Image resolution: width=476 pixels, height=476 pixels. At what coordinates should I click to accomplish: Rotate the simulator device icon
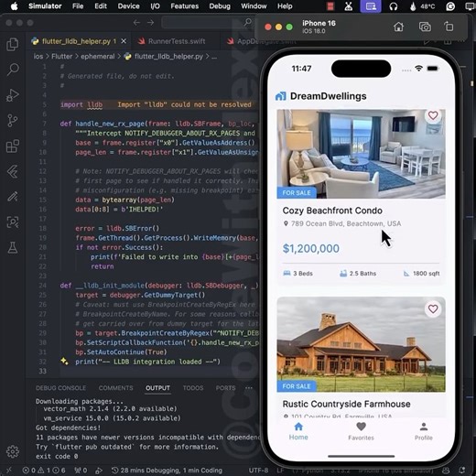coord(449,27)
